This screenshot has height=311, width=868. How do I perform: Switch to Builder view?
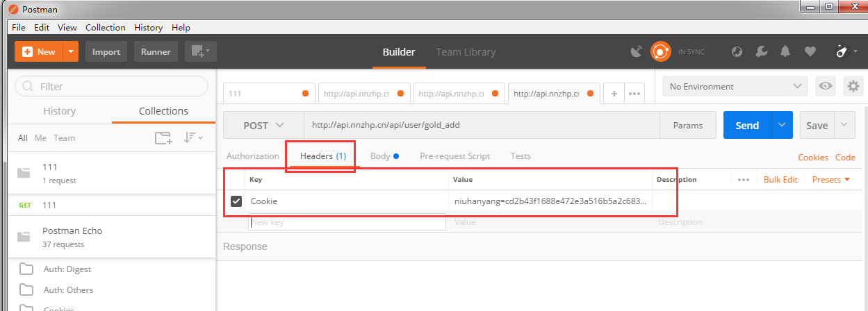pyautogui.click(x=399, y=52)
